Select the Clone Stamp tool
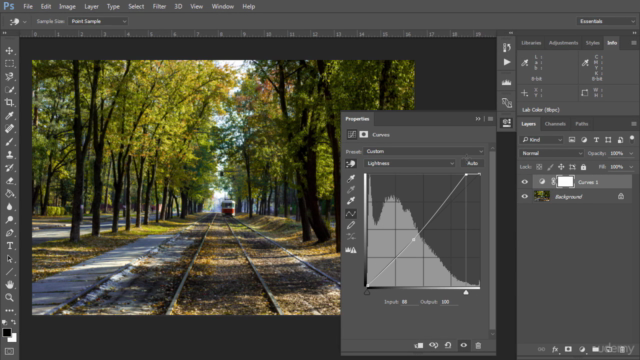 coord(9,155)
